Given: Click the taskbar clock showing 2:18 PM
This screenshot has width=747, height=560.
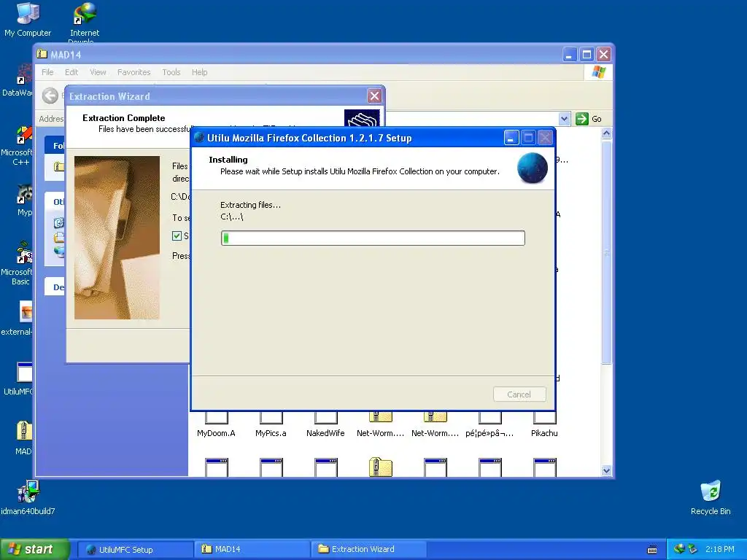Looking at the screenshot, I should click(x=719, y=549).
